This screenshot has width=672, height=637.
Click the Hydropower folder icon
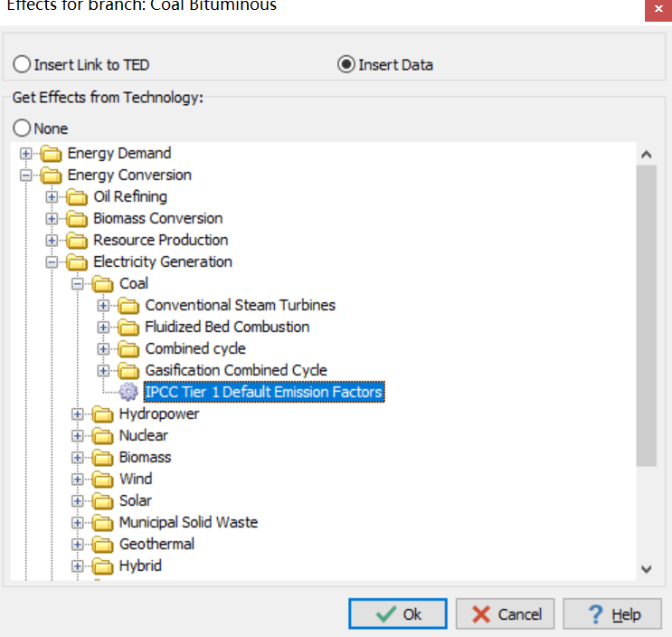coord(103,414)
